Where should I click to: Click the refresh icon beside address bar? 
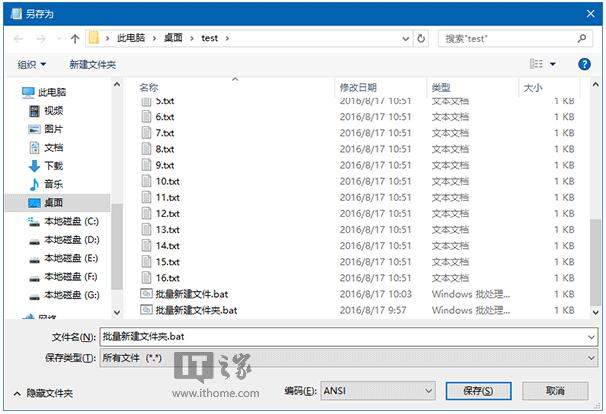[421, 38]
